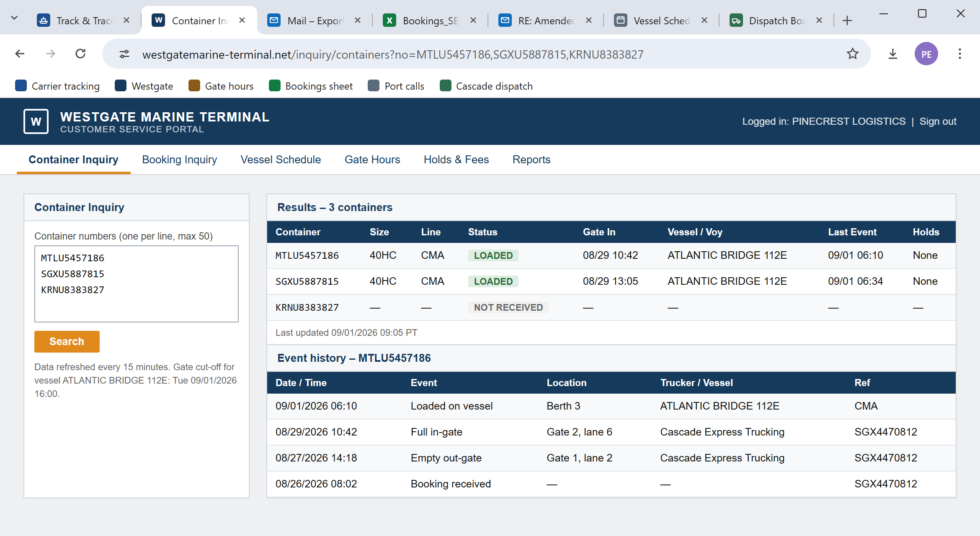Open the Holds & Fees menu item
Screen dimensions: 980x536
pos(456,160)
